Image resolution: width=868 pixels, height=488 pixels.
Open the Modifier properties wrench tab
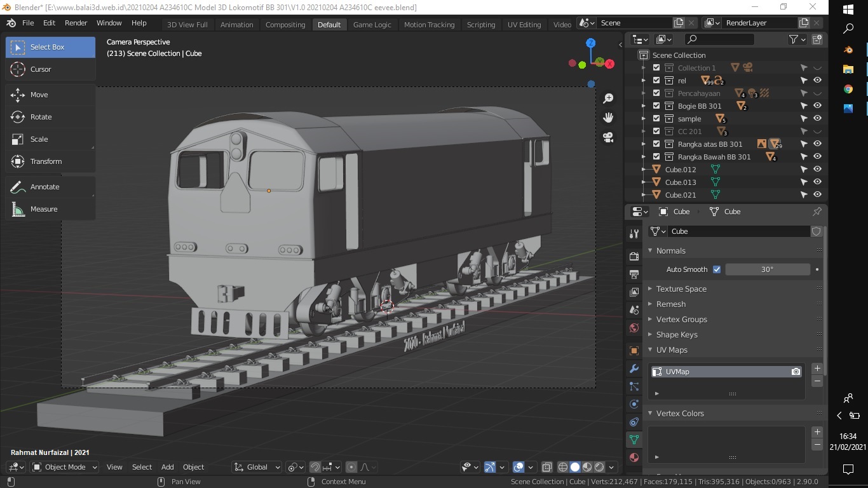point(634,369)
